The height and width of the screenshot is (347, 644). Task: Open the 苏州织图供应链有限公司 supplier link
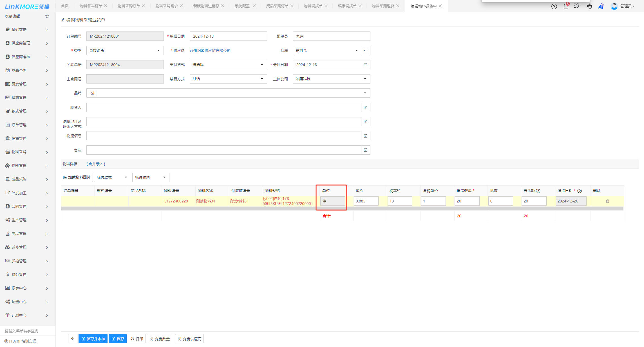(210, 50)
